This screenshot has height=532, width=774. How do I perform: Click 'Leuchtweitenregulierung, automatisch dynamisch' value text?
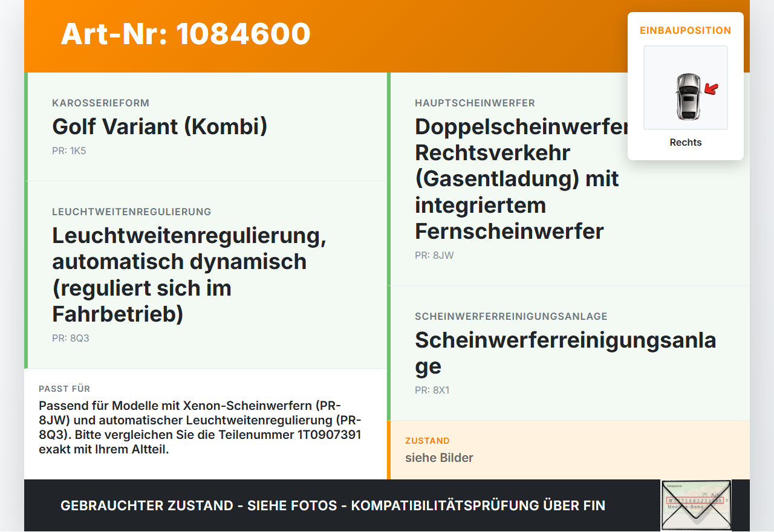pyautogui.click(x=189, y=274)
